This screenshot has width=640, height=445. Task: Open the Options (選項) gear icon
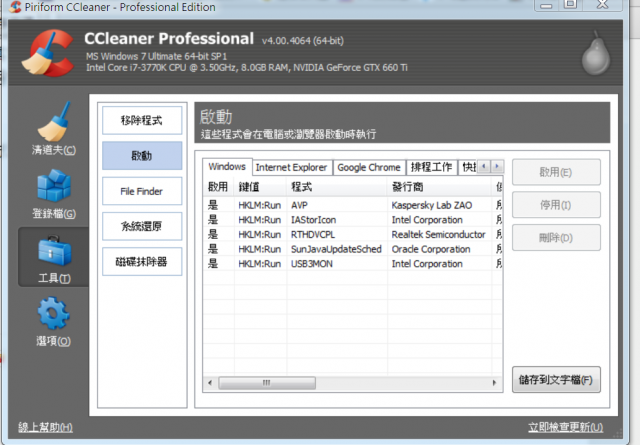point(54,322)
